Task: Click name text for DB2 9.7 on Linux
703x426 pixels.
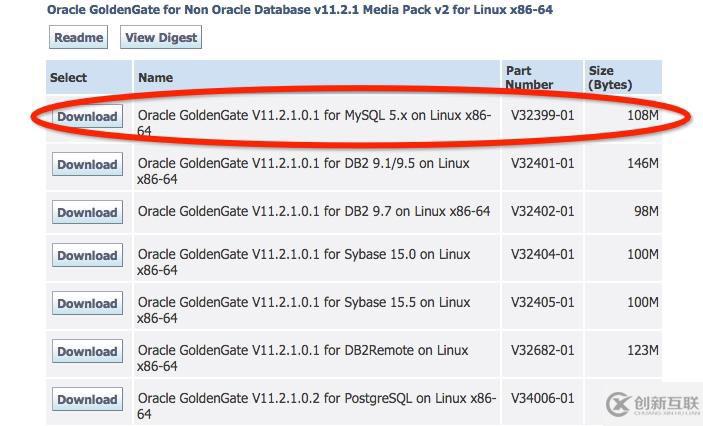Action: [314, 211]
